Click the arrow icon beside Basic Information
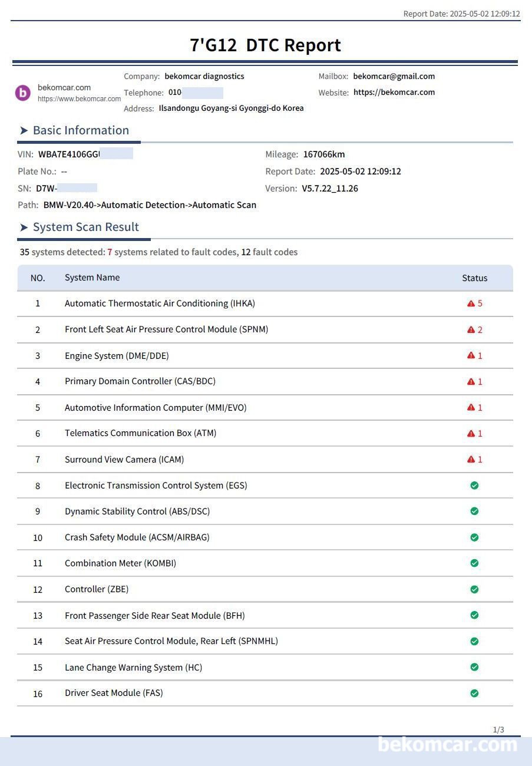Image resolution: width=532 pixels, height=766 pixels. [x=24, y=131]
